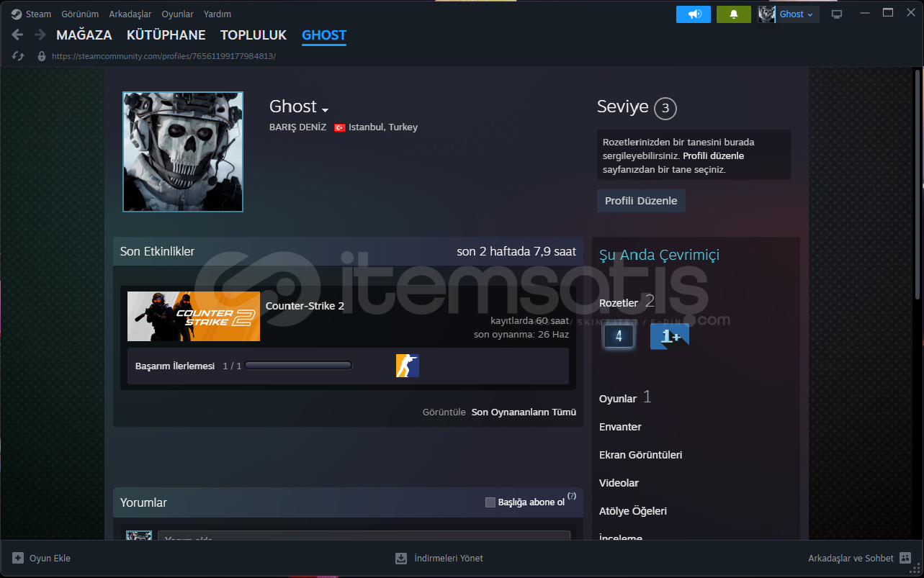This screenshot has height=578, width=924.
Task: Click İndirmeleri Yönet label
Action: (x=449, y=558)
